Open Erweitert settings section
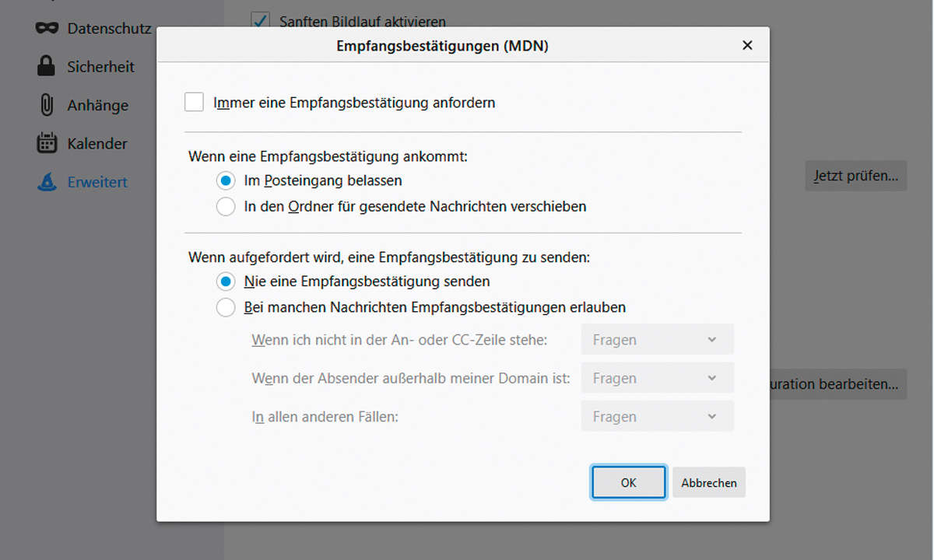 point(97,182)
